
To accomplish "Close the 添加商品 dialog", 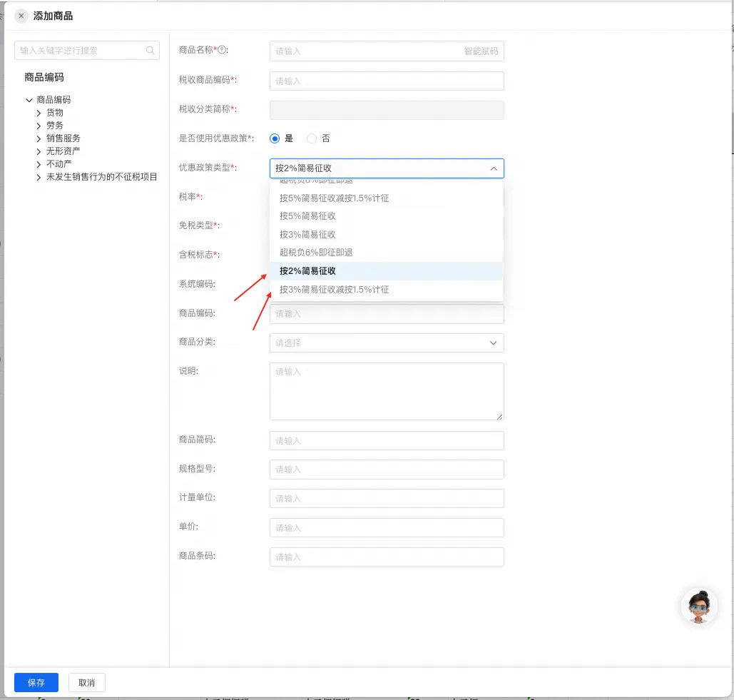I will (x=21, y=16).
